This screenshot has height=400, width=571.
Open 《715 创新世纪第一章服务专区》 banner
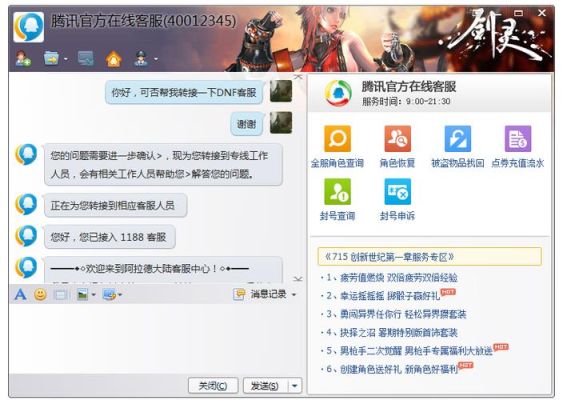[x=429, y=257]
